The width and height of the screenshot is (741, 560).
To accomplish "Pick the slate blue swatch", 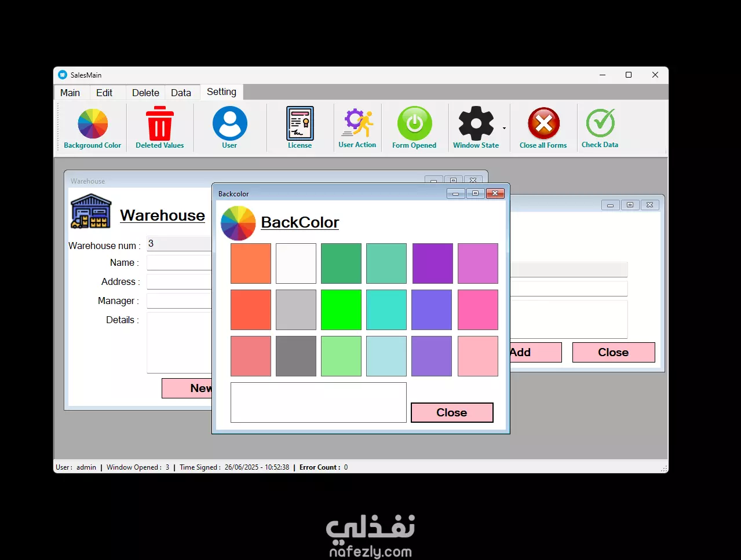I will tap(432, 310).
